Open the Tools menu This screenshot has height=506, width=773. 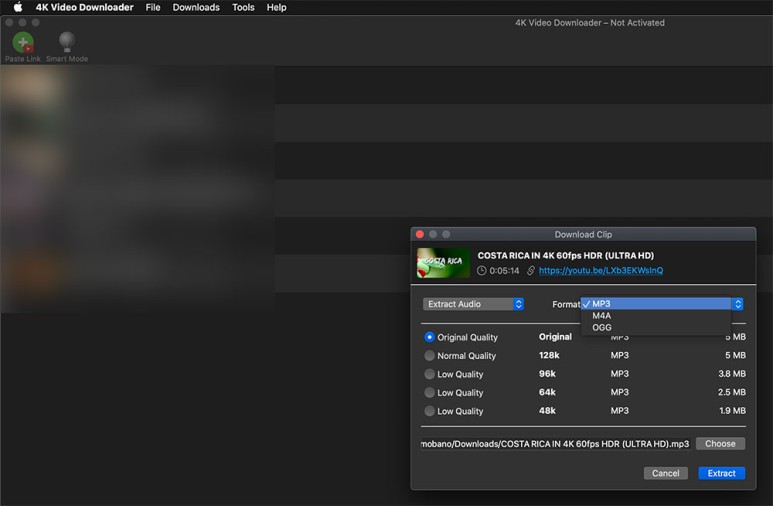(x=243, y=7)
